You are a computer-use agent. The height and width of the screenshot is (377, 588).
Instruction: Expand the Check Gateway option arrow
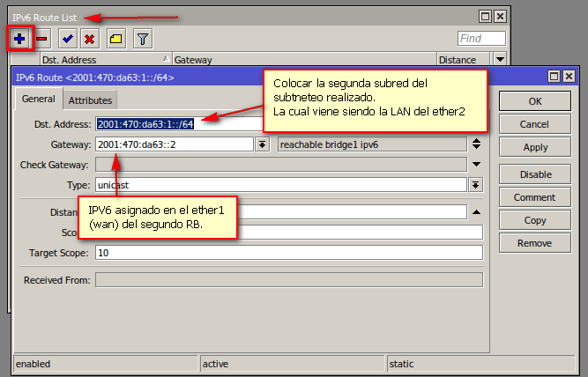pos(476,164)
